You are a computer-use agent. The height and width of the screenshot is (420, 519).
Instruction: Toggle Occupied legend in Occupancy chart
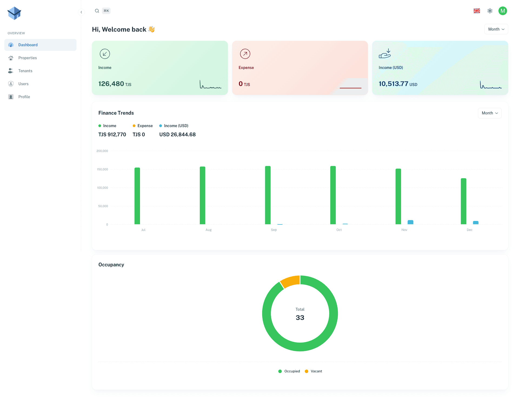289,371
